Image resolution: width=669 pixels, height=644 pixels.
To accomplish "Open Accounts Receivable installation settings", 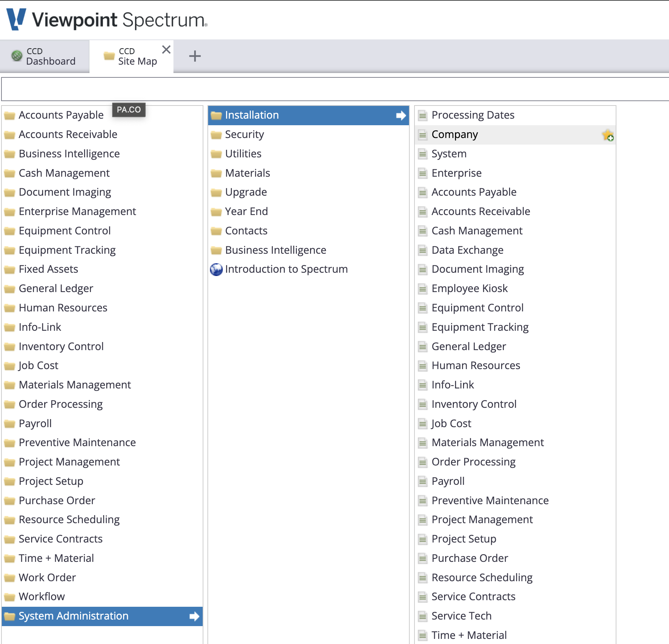I will (x=515, y=212).
